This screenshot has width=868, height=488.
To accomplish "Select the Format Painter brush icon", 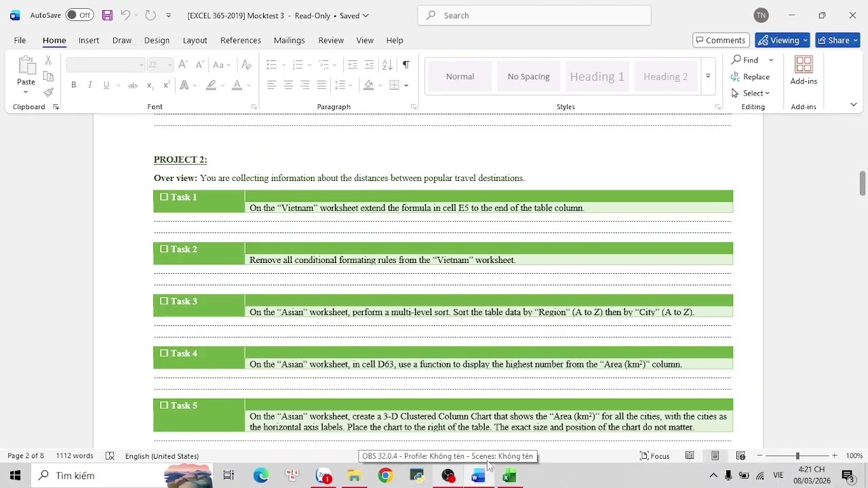I will (x=48, y=92).
